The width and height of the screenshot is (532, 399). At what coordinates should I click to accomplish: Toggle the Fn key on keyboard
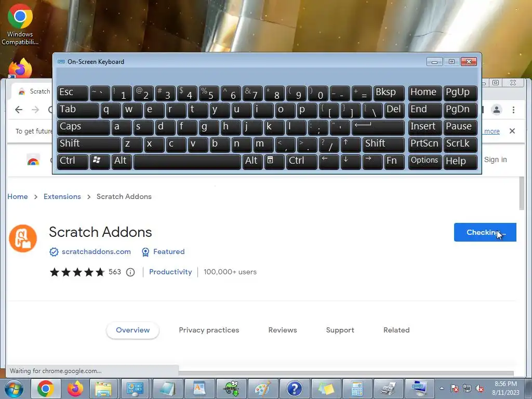[394, 162]
